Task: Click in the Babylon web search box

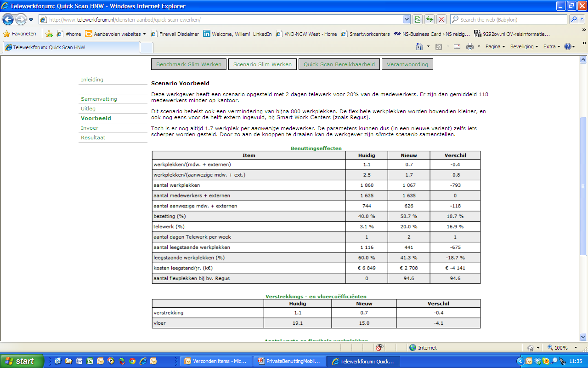Action: tap(509, 20)
